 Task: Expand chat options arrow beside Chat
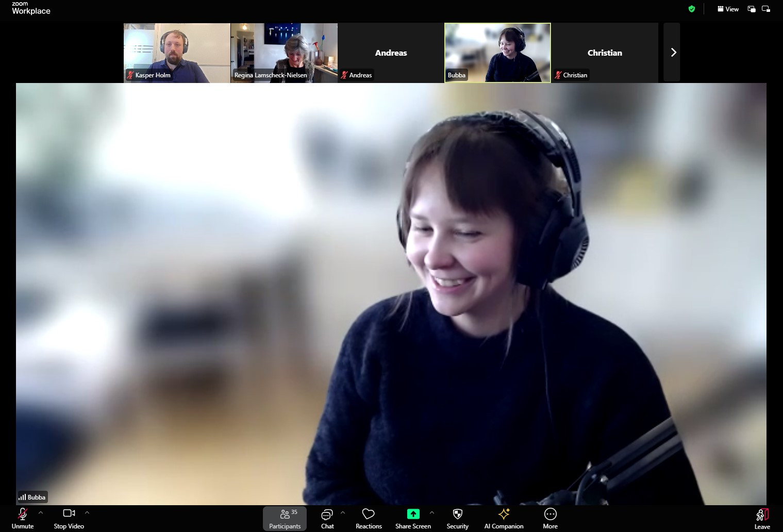point(343,512)
